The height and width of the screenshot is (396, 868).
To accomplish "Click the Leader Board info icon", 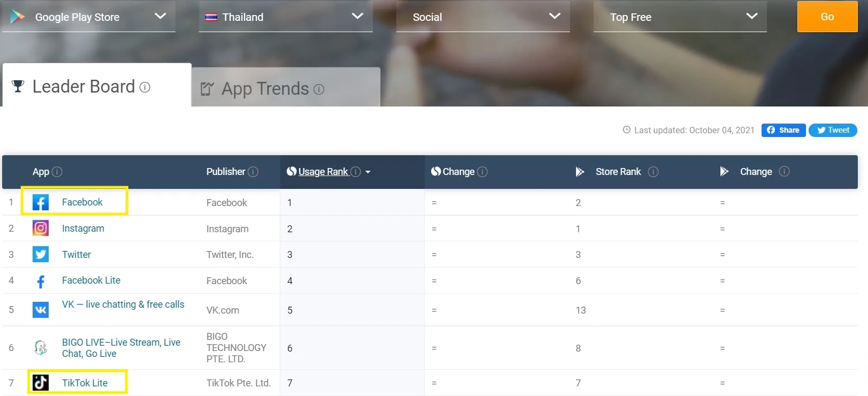I will (x=145, y=87).
